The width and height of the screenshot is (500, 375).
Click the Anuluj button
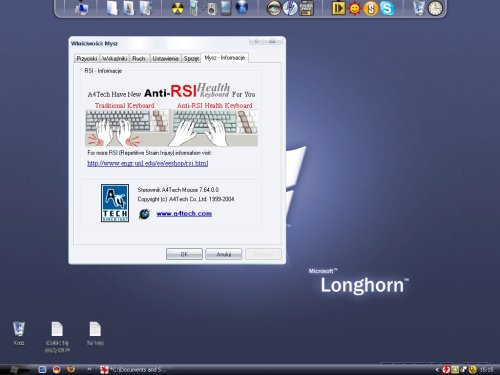tap(223, 254)
